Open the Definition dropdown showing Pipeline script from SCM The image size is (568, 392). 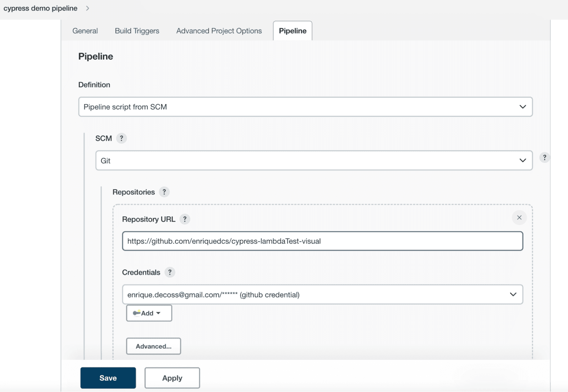[x=305, y=106]
